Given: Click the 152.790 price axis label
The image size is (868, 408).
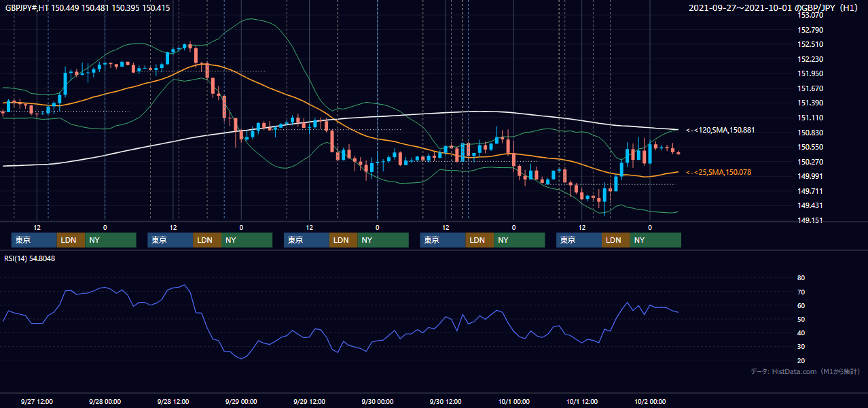Looking at the screenshot, I should (810, 30).
